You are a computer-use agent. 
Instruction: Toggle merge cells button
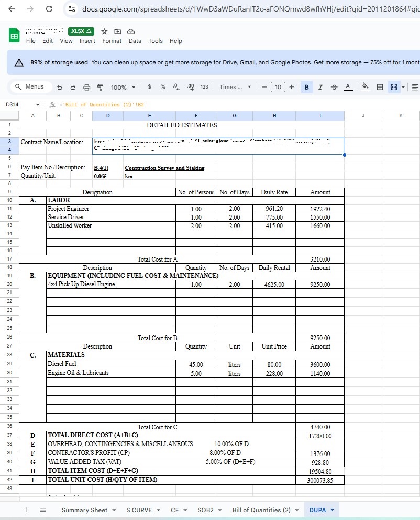tap(394, 87)
